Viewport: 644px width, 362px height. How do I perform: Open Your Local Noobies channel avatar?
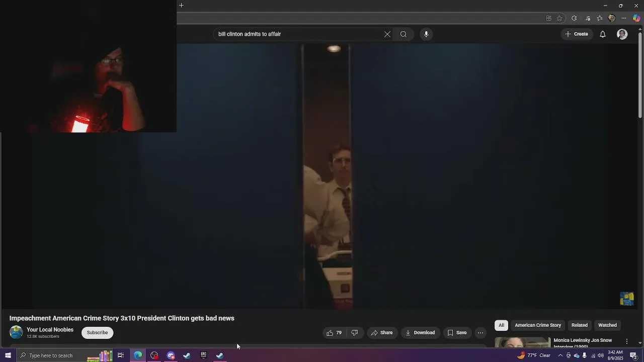pyautogui.click(x=16, y=332)
